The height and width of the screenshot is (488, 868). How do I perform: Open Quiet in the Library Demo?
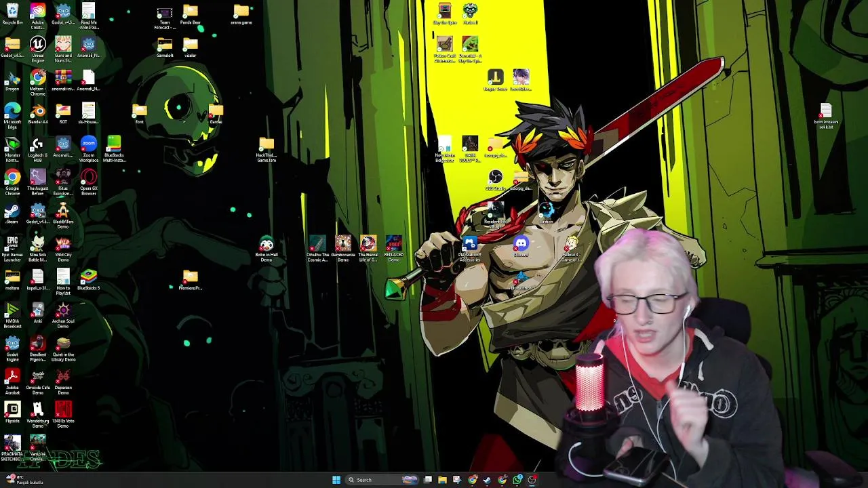[x=63, y=348]
